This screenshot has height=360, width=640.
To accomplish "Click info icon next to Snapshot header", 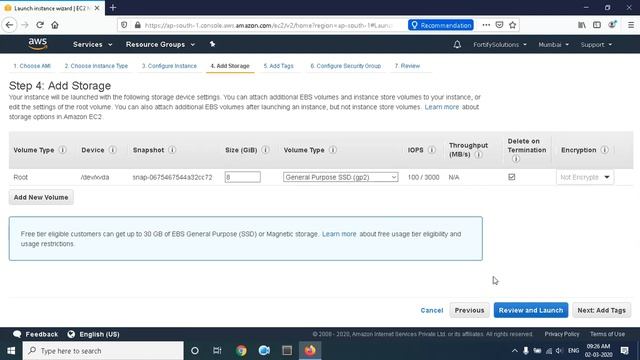I will click(x=172, y=150).
